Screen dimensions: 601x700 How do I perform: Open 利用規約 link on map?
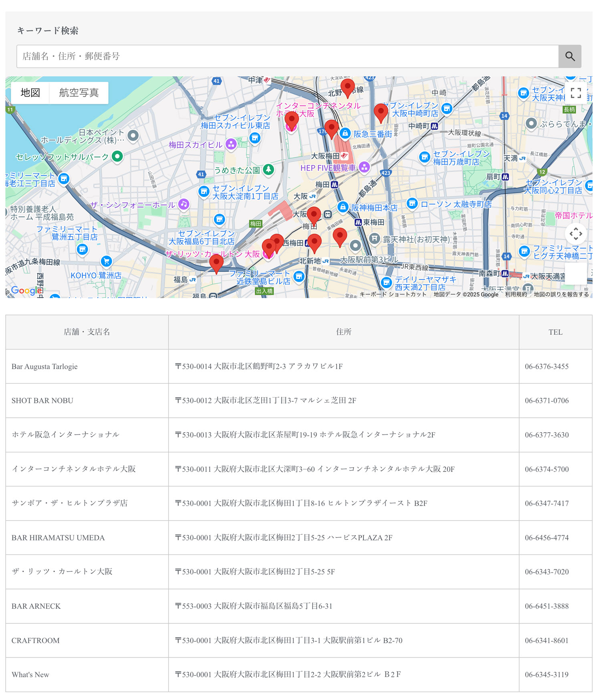click(x=516, y=294)
